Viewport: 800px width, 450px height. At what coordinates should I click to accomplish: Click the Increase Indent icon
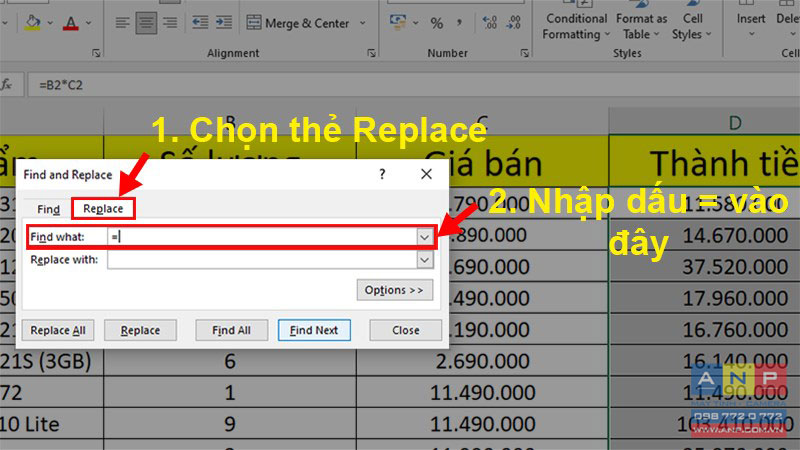click(224, 23)
